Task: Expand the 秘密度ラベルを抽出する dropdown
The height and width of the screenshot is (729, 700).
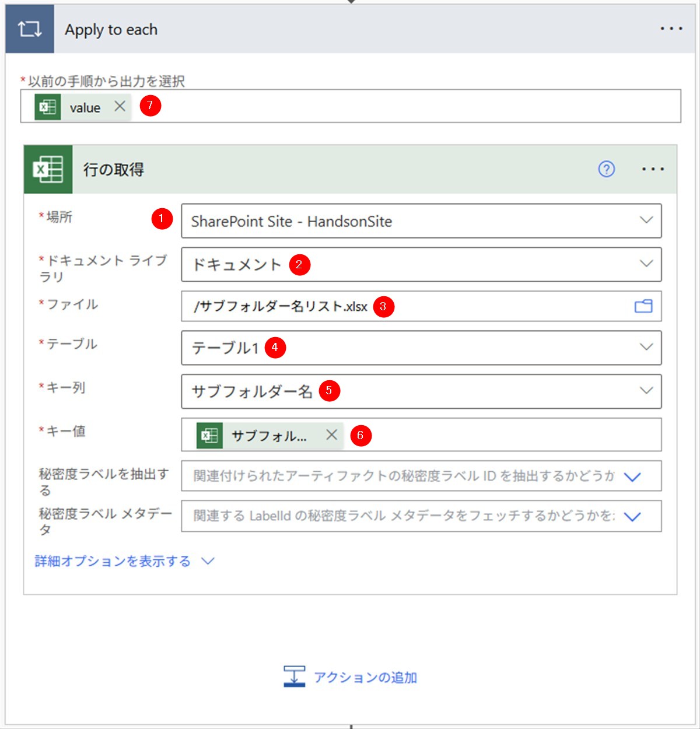Action: click(632, 476)
